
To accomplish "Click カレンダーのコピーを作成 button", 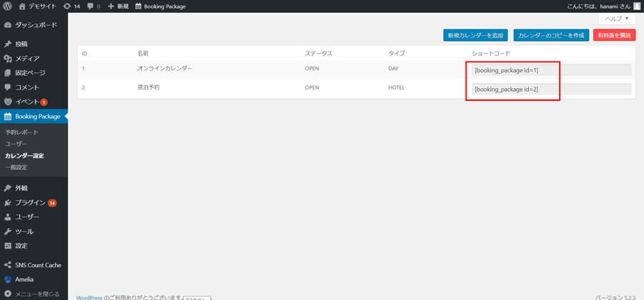I will pyautogui.click(x=551, y=35).
